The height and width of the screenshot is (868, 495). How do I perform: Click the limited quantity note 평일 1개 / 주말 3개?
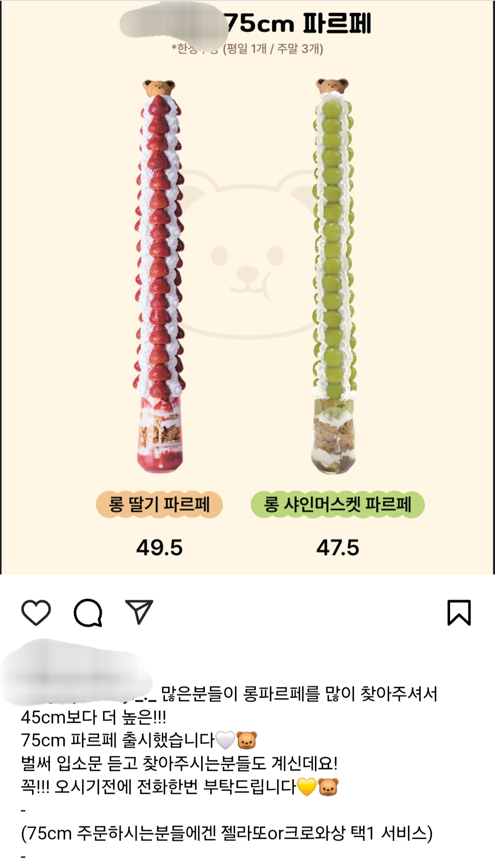coord(273,49)
